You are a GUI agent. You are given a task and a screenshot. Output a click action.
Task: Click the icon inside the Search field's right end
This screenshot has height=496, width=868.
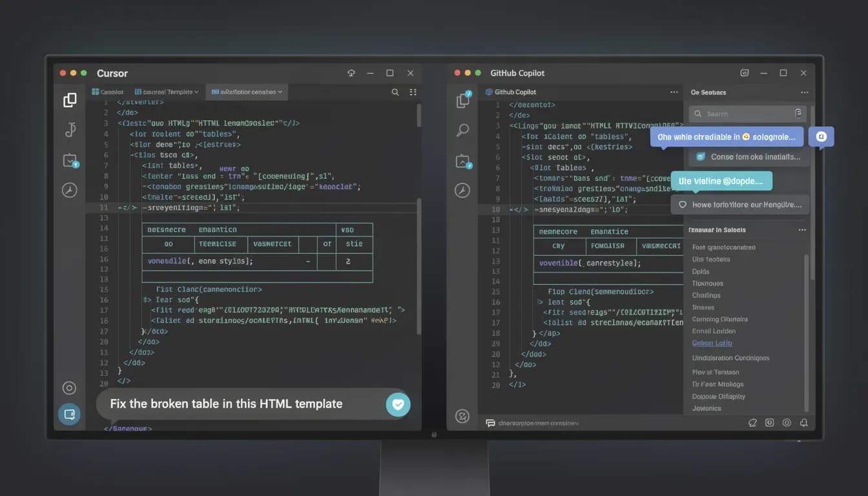tap(798, 114)
